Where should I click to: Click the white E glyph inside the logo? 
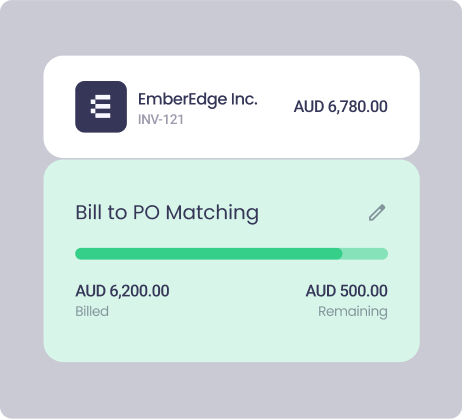pyautogui.click(x=101, y=107)
